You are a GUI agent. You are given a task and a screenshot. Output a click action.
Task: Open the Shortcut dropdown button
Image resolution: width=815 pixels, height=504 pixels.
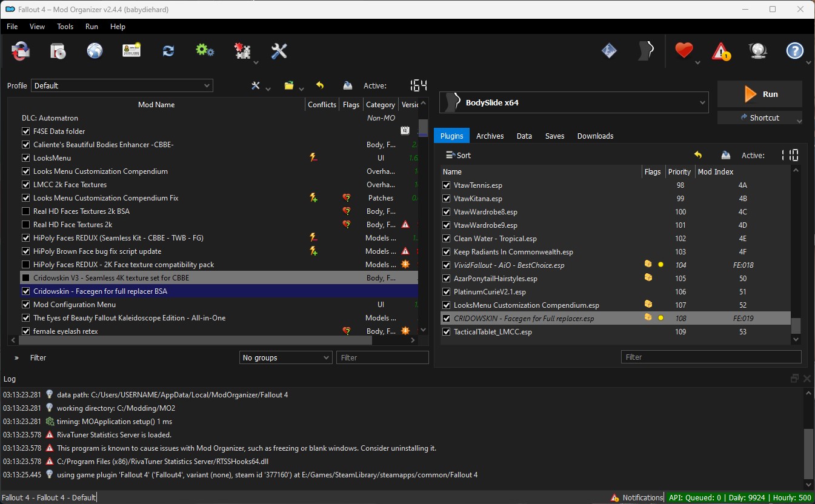(760, 118)
